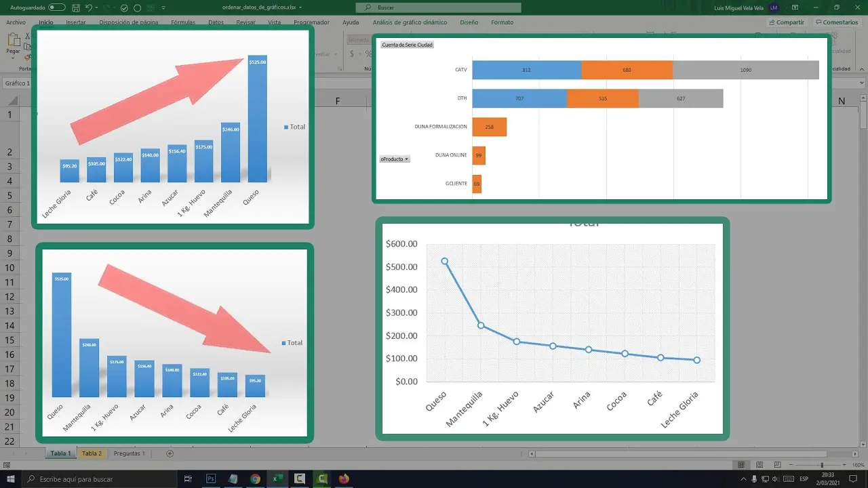Open Photoshop from the taskbar
The height and width of the screenshot is (488, 868).
pyautogui.click(x=210, y=479)
